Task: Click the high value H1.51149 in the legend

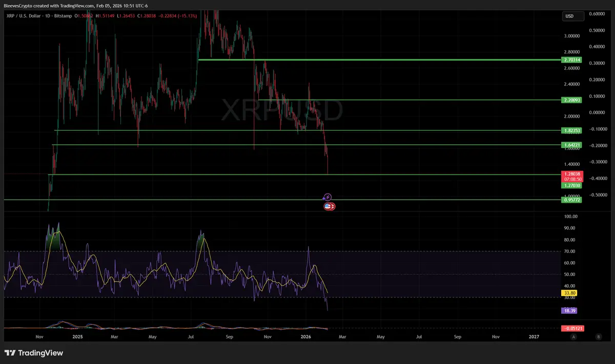Action: point(106,15)
